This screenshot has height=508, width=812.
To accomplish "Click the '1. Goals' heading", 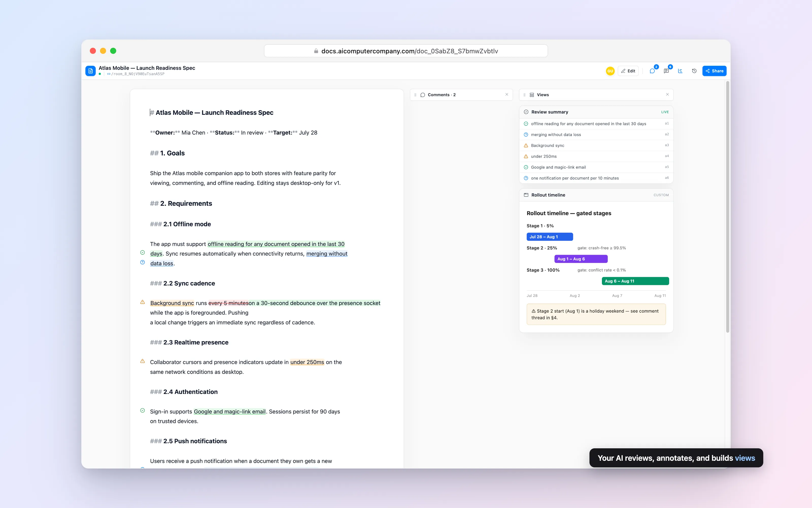I will pyautogui.click(x=173, y=153).
